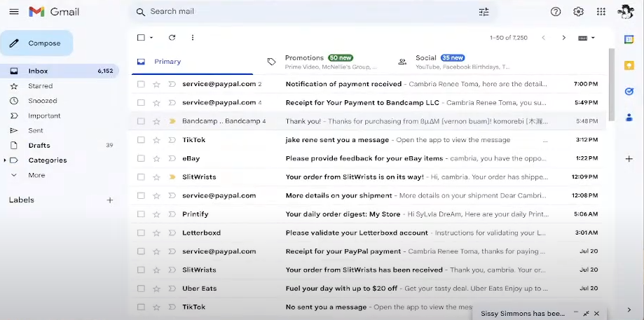
Task: Check the Printify email checkbox
Action: click(141, 214)
